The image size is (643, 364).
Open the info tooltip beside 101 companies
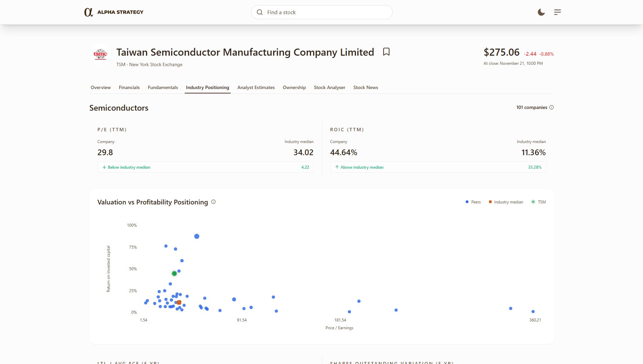coord(551,107)
